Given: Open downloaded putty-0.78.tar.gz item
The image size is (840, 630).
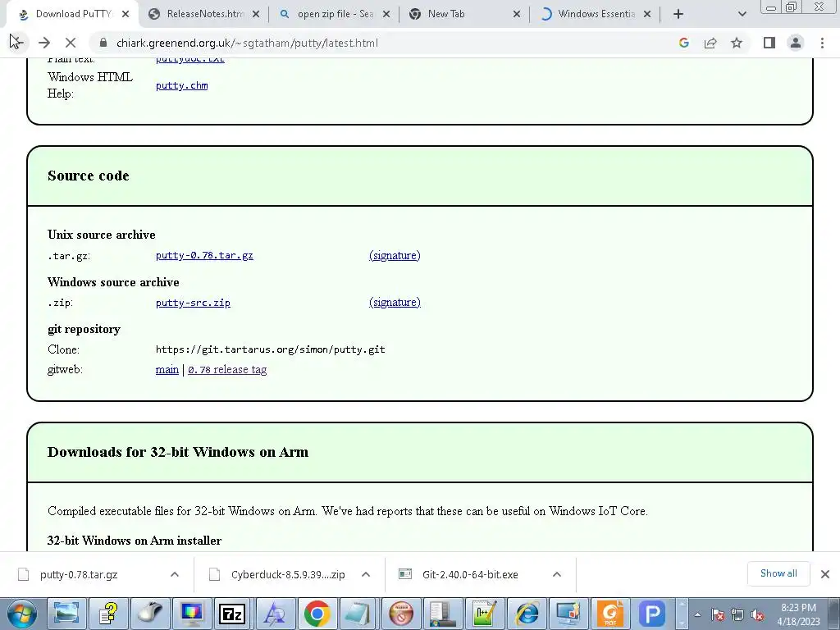Looking at the screenshot, I should [79, 575].
